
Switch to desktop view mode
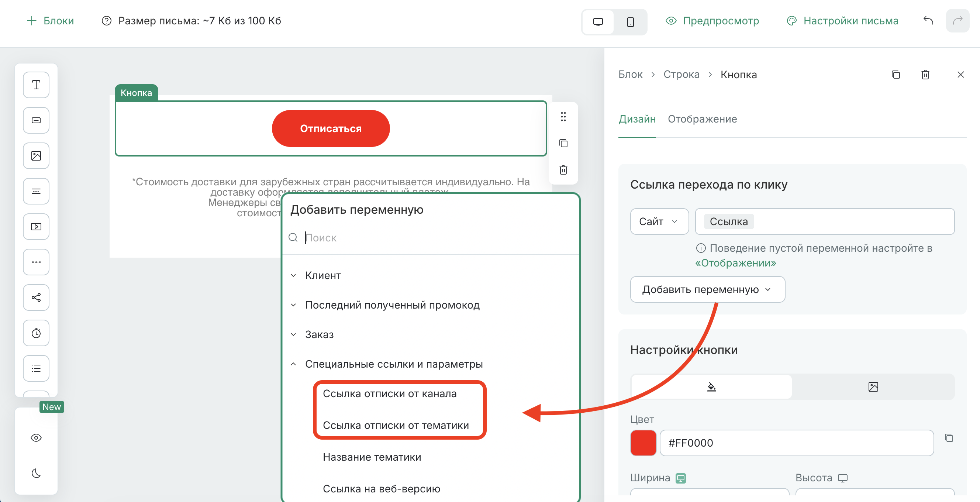pyautogui.click(x=598, y=22)
